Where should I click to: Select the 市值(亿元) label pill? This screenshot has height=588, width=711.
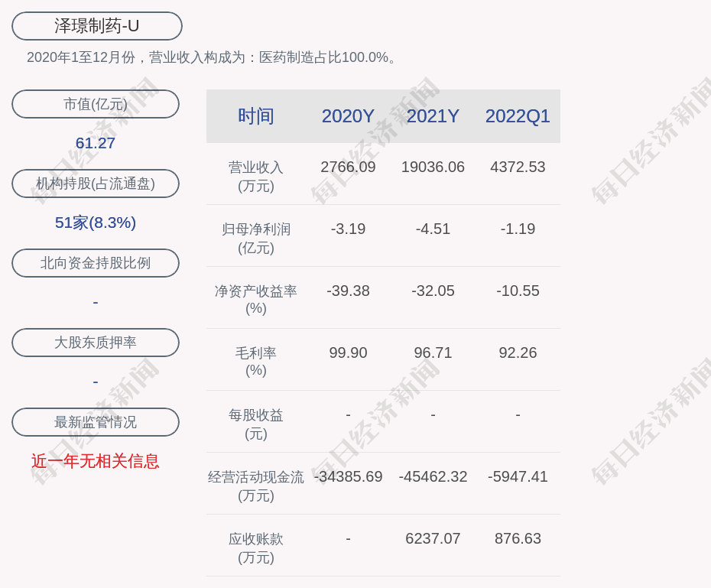pos(96,104)
